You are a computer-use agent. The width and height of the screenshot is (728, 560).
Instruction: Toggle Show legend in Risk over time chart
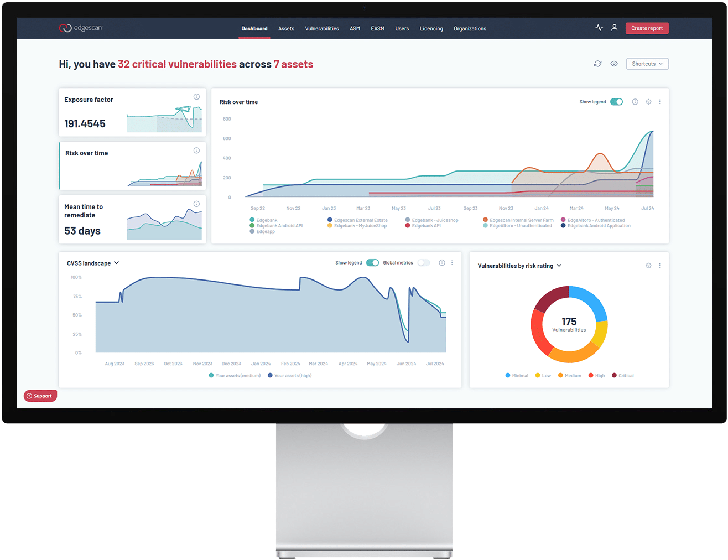616,102
